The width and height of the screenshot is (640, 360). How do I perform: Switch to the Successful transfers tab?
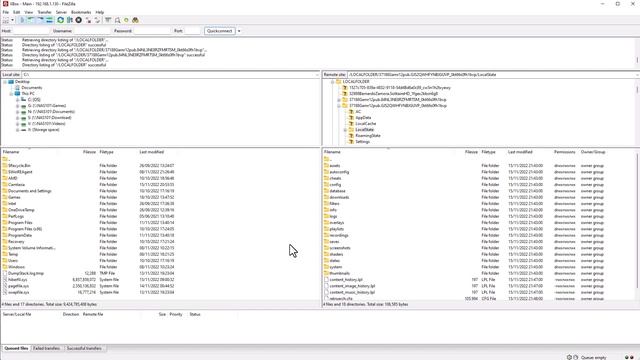coord(84,349)
